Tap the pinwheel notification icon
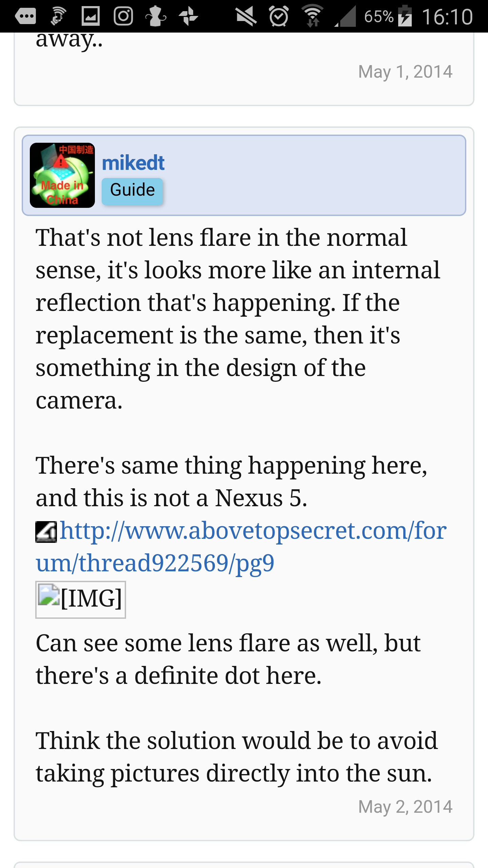This screenshot has width=488, height=868. tap(188, 16)
